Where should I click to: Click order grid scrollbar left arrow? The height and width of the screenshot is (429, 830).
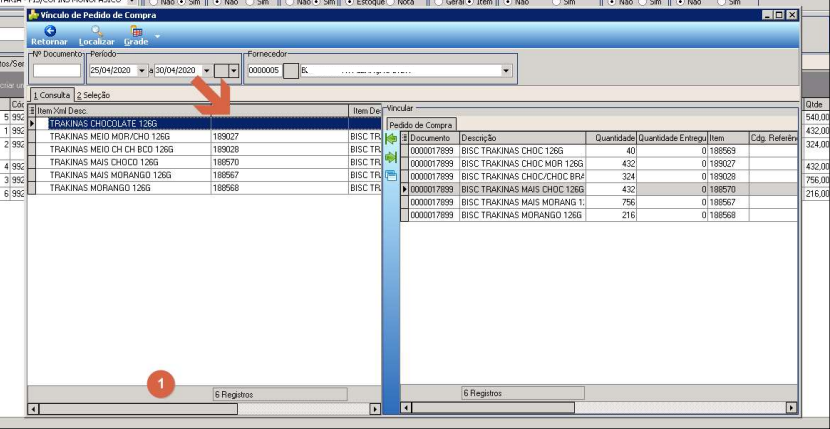[406, 408]
